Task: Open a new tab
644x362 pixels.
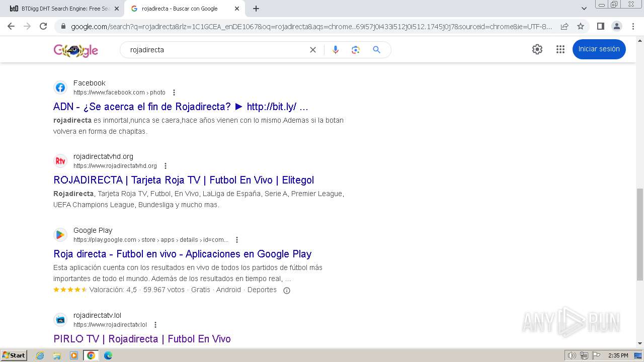Action: (256, 9)
